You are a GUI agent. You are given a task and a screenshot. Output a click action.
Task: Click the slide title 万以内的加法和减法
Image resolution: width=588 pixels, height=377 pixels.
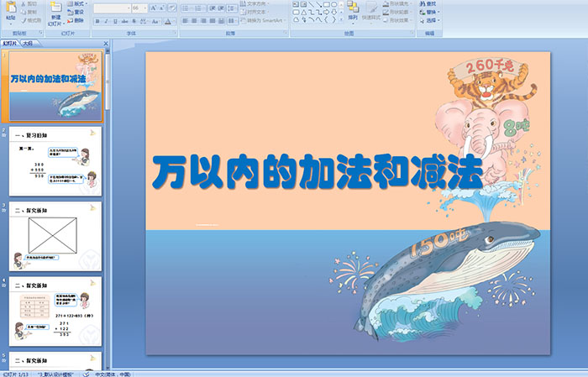tap(318, 171)
